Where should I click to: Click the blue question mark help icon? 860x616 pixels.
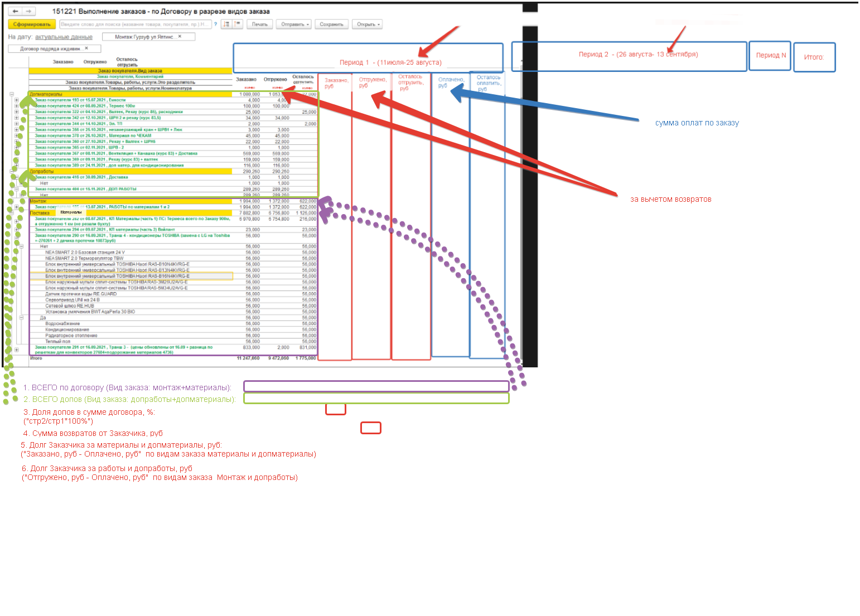click(216, 24)
